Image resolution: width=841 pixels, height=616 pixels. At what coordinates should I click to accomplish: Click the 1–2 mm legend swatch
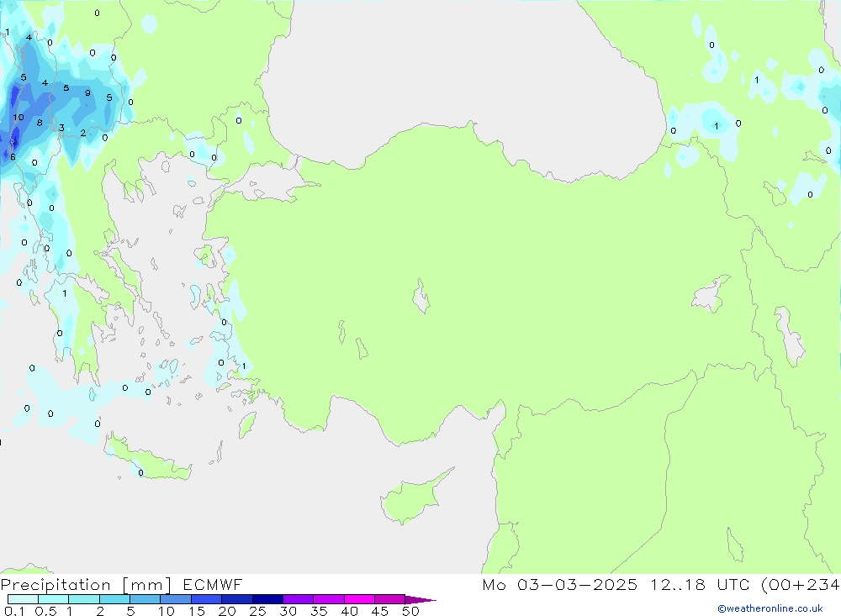(83, 599)
